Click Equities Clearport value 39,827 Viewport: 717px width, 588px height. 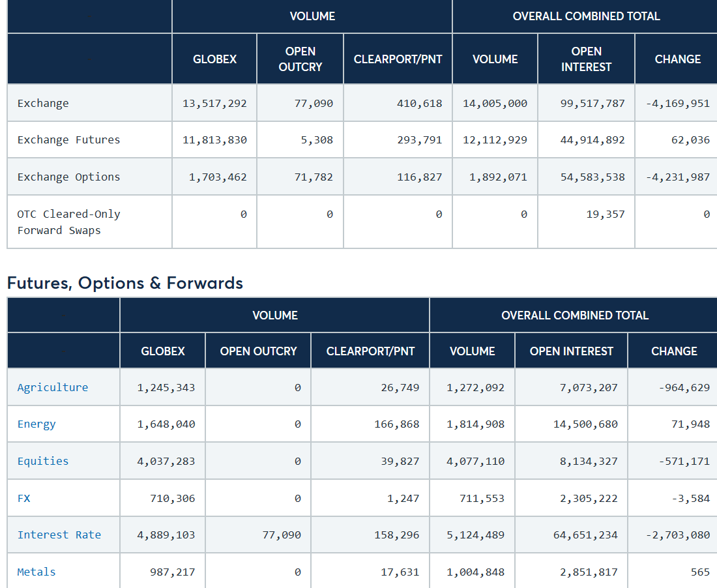tap(400, 462)
